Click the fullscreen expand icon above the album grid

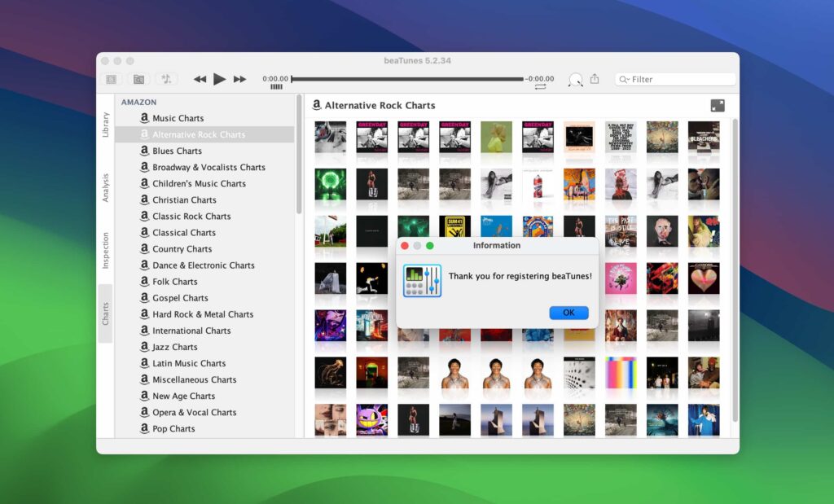[718, 106]
